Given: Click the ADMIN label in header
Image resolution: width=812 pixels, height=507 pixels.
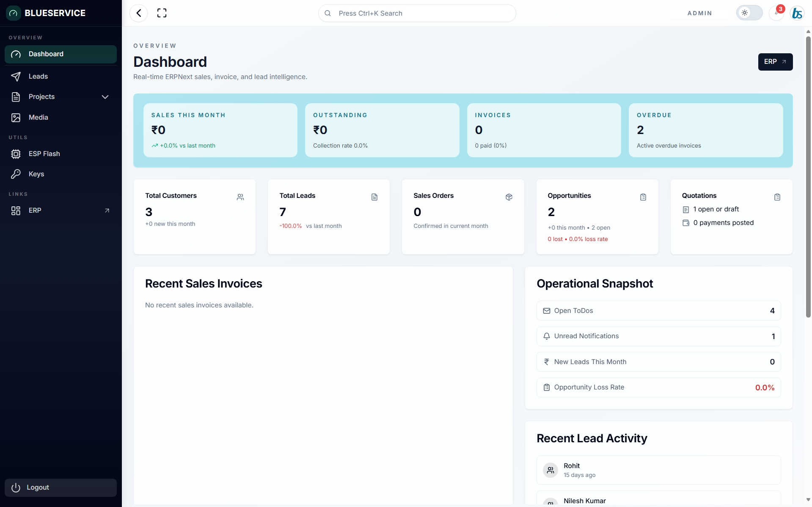Looking at the screenshot, I should 699,13.
